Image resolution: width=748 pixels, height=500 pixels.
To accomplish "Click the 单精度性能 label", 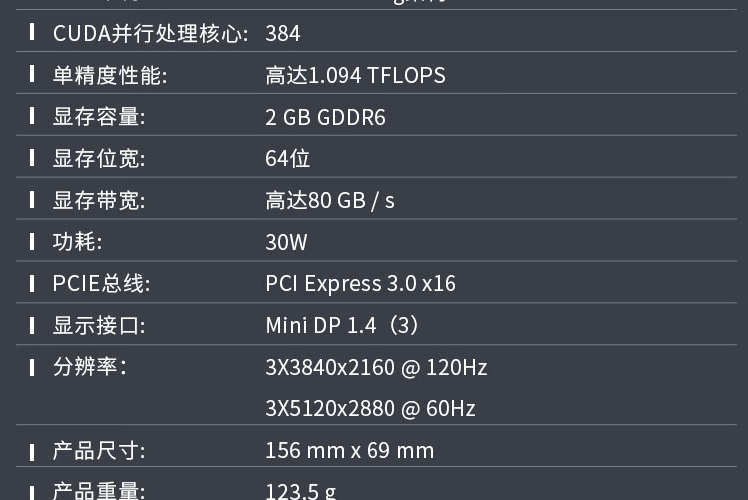I will point(110,76).
